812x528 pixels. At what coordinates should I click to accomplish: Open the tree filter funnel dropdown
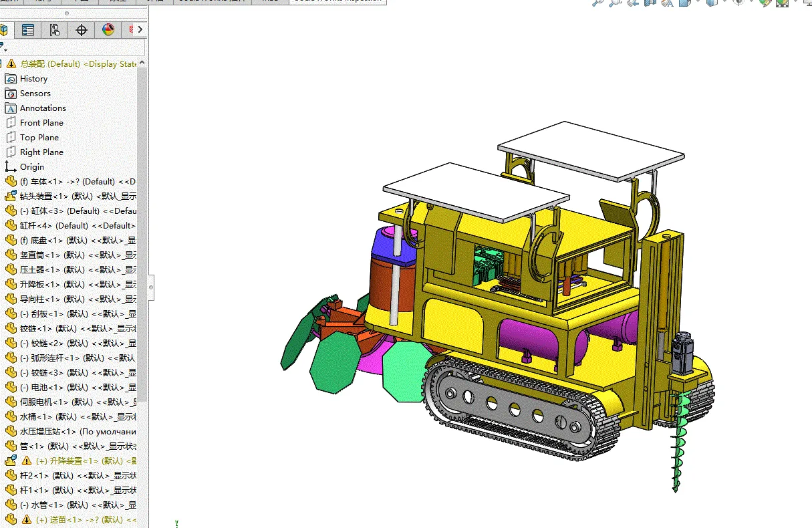(4, 47)
